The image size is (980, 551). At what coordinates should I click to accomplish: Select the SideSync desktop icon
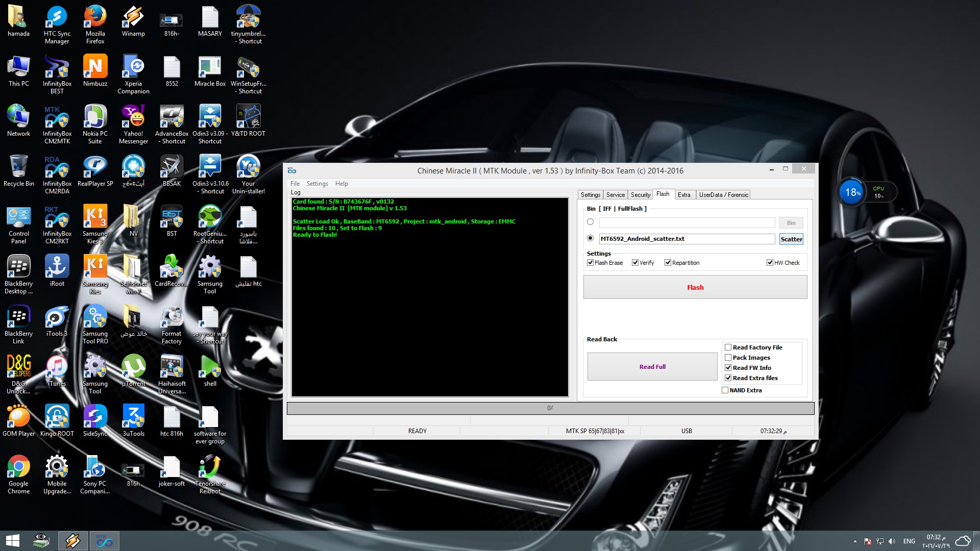tap(95, 421)
